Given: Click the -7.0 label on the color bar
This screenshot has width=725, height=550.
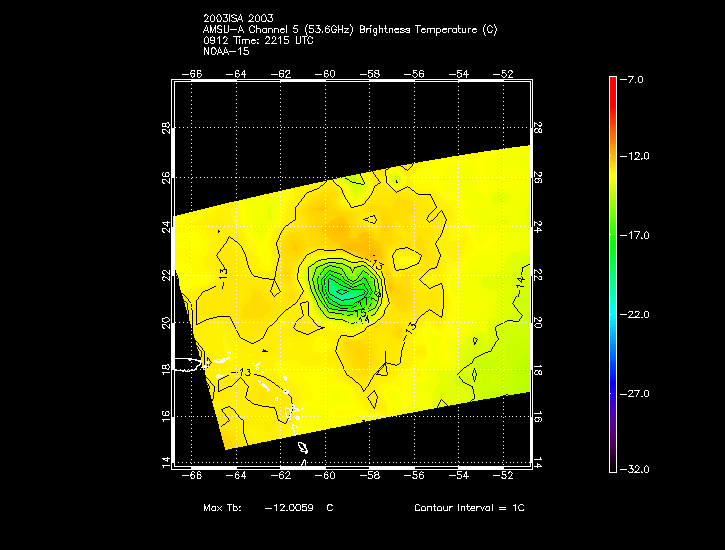Looking at the screenshot, I should click(636, 78).
